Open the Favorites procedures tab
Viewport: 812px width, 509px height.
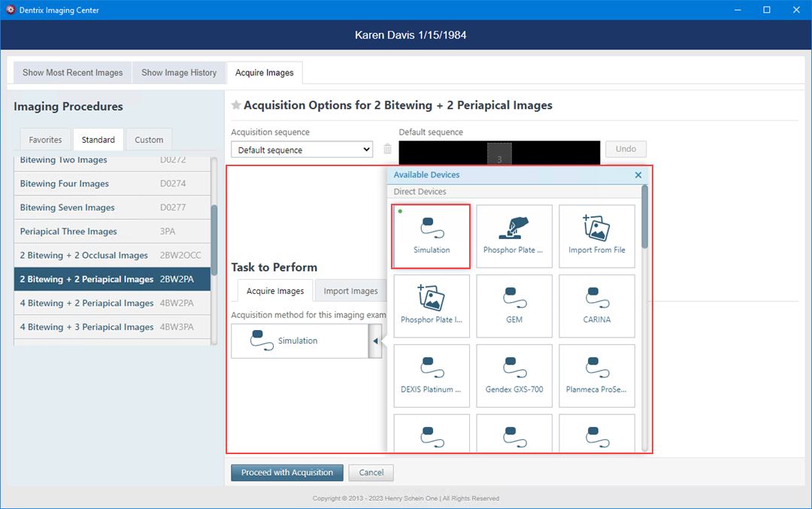tap(46, 140)
